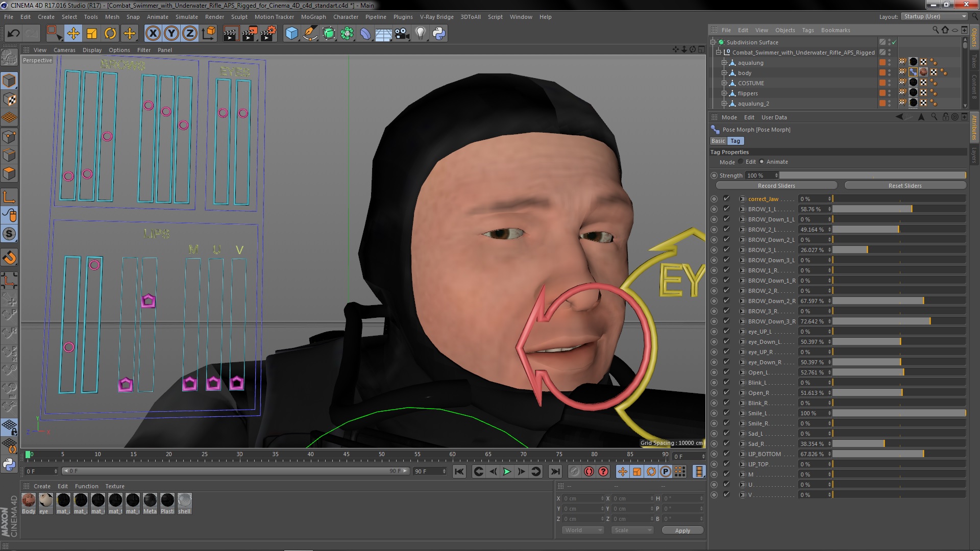Expand the COSTUME object tree

click(724, 83)
